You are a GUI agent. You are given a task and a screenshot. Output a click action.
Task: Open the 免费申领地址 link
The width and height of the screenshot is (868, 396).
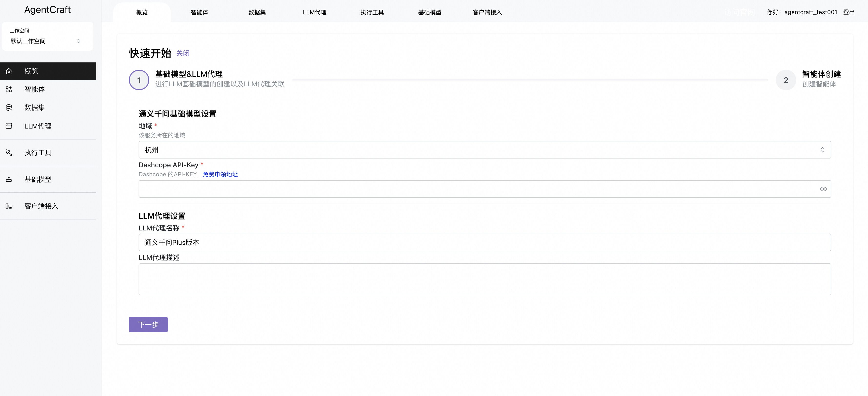click(x=220, y=174)
